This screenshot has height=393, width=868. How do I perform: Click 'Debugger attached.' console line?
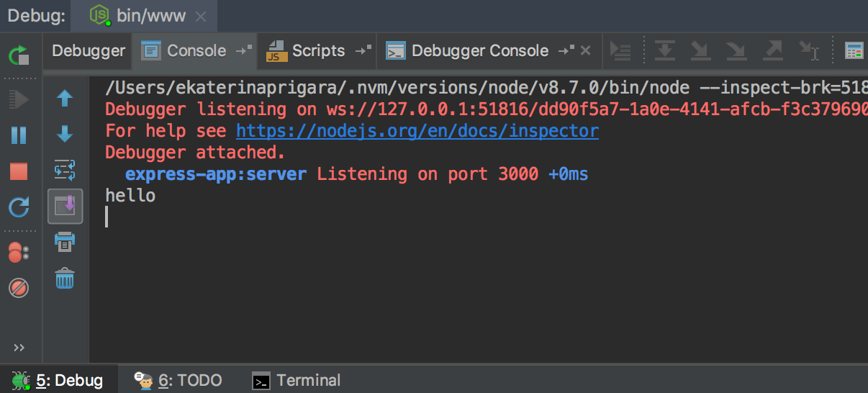coord(195,152)
